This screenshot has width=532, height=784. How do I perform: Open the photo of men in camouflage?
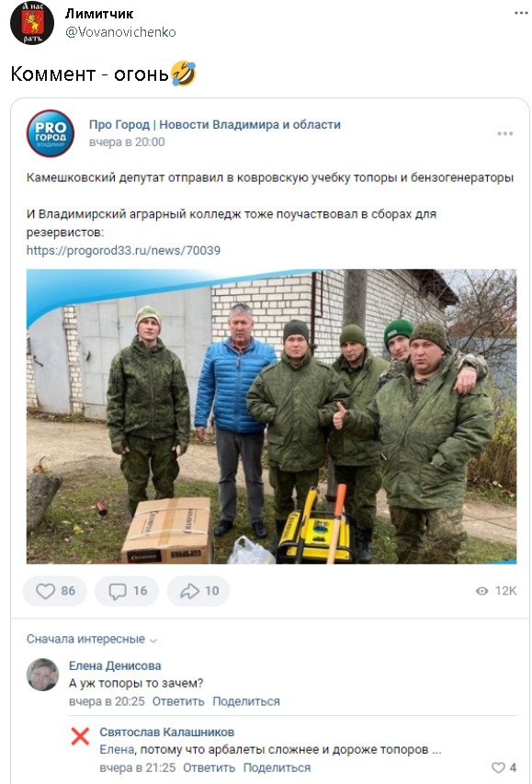[x=271, y=416]
